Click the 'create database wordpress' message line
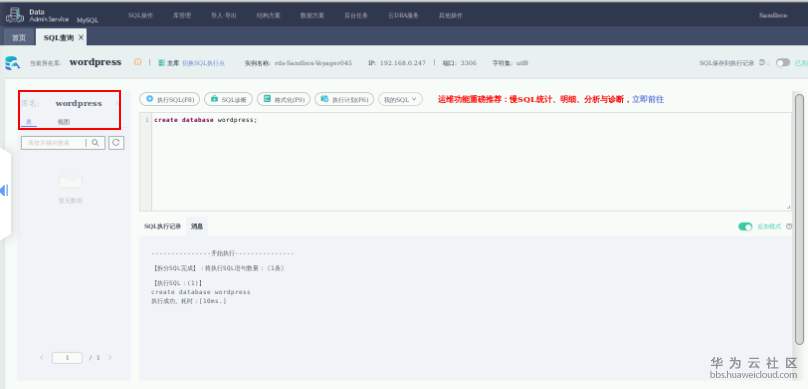Screen dimensions: 808x389 [201, 292]
